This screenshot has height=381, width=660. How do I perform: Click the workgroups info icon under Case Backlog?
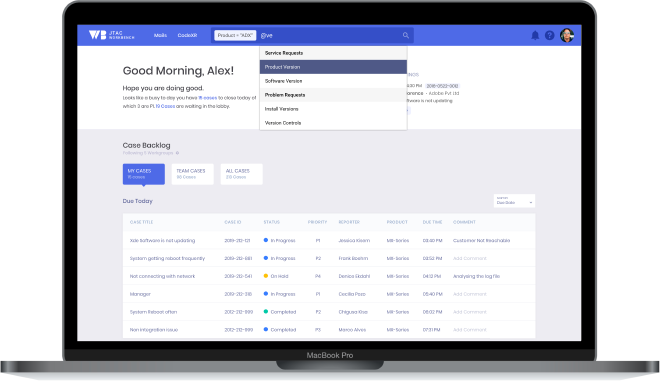click(x=177, y=153)
